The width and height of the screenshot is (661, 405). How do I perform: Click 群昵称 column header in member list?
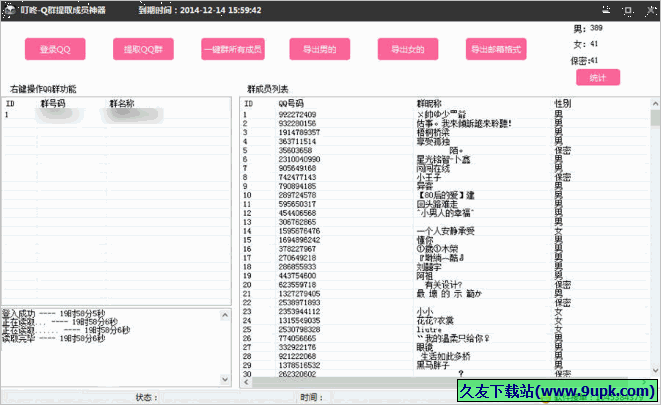tap(429, 103)
